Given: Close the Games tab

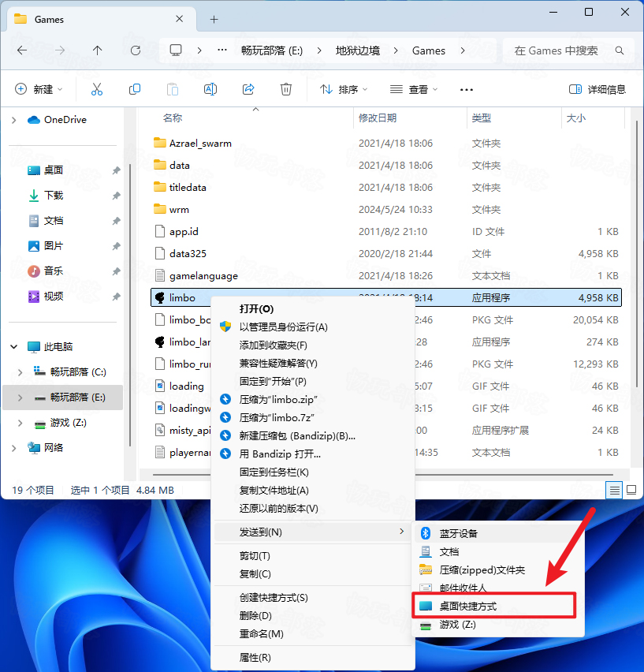Looking at the screenshot, I should (180, 19).
